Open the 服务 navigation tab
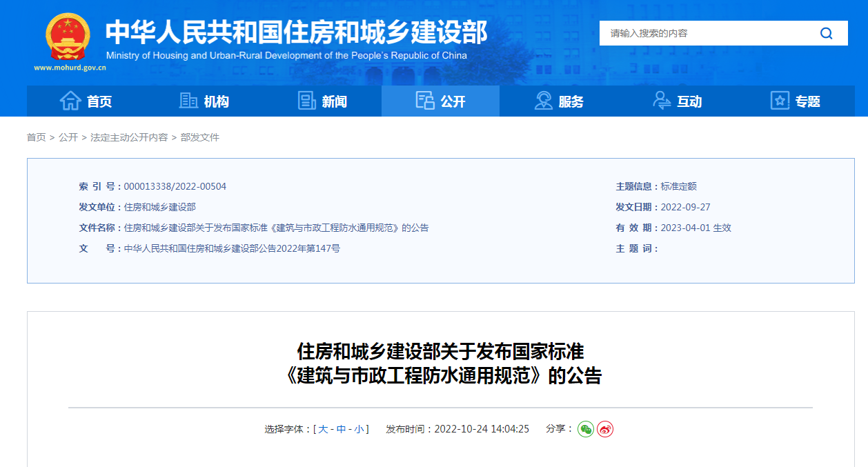 coord(559,101)
